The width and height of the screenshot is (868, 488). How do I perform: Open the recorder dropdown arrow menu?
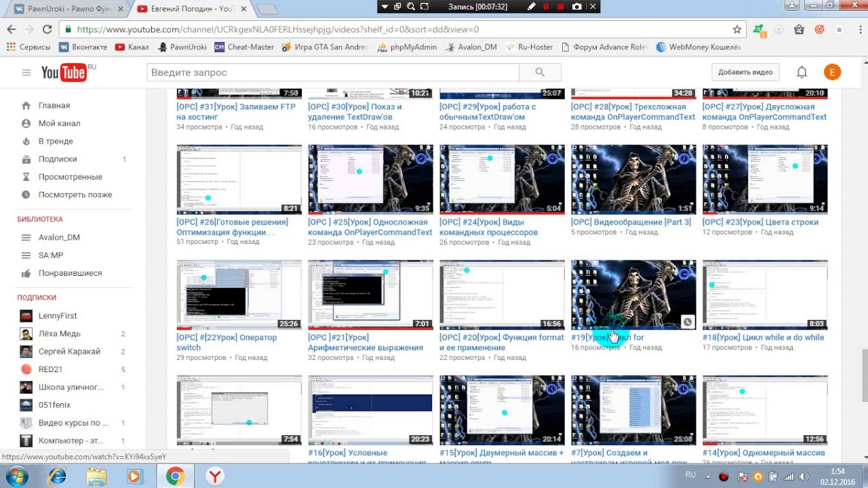click(x=384, y=6)
